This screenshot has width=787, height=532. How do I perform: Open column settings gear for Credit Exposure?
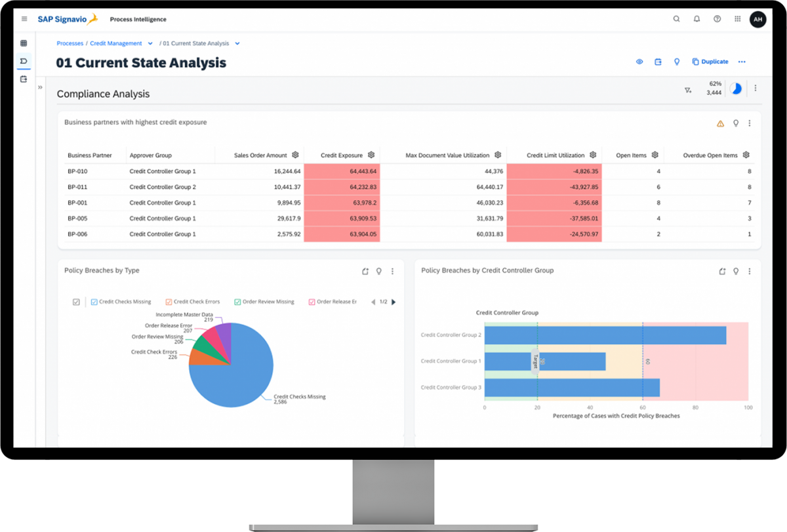click(371, 155)
